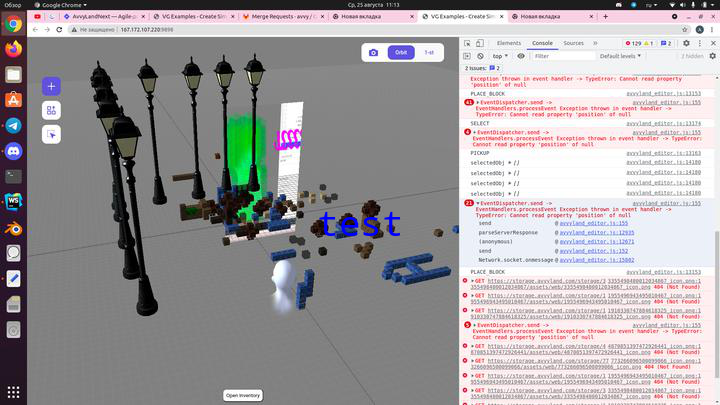Show console sidebar icon
This screenshot has width=720, height=405.
coord(467,56)
